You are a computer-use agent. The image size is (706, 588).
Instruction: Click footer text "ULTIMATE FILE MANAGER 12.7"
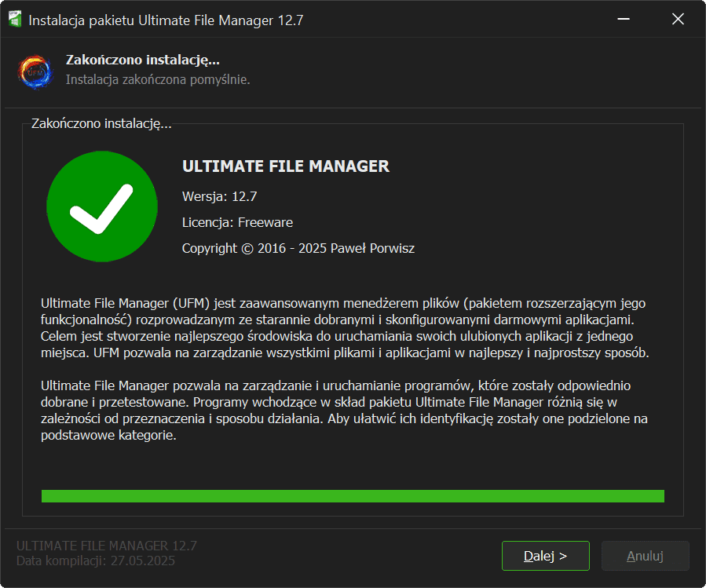(x=107, y=546)
